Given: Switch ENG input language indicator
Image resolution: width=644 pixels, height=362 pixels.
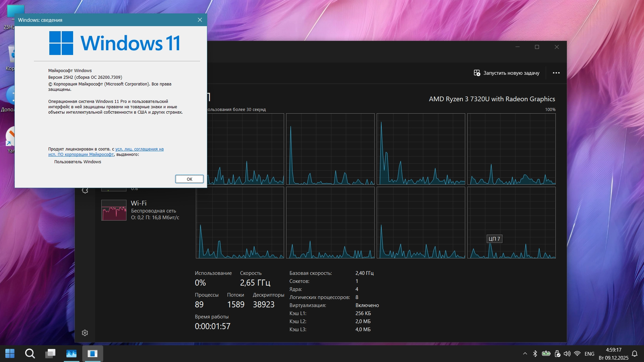Looking at the screenshot, I should 589,354.
